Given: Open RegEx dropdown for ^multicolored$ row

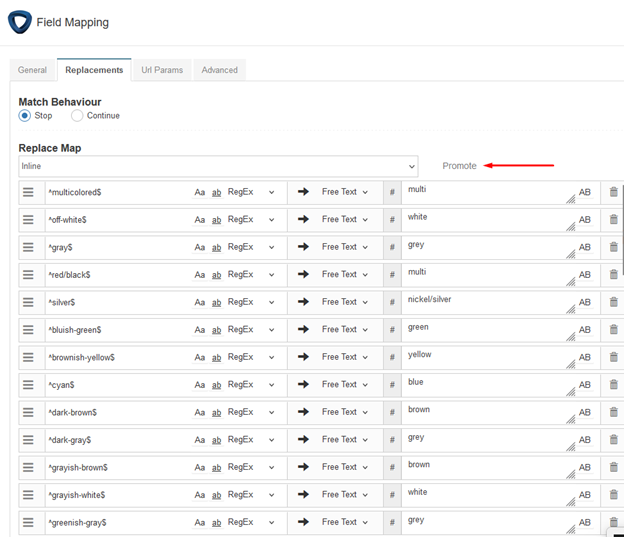Looking at the screenshot, I should point(251,192).
